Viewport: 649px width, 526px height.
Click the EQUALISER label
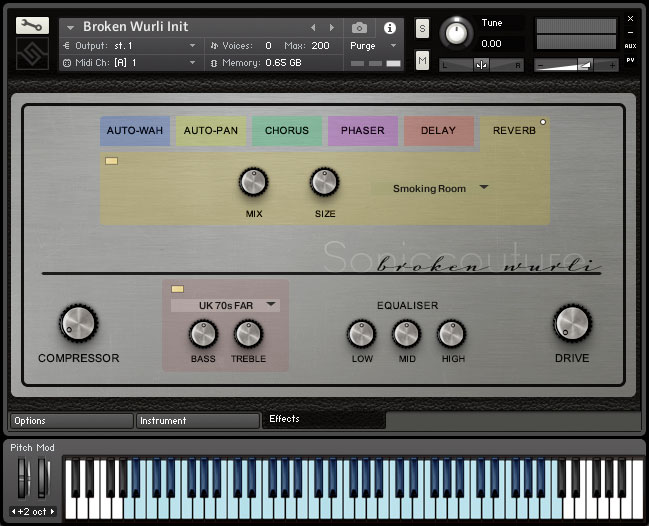(x=407, y=305)
